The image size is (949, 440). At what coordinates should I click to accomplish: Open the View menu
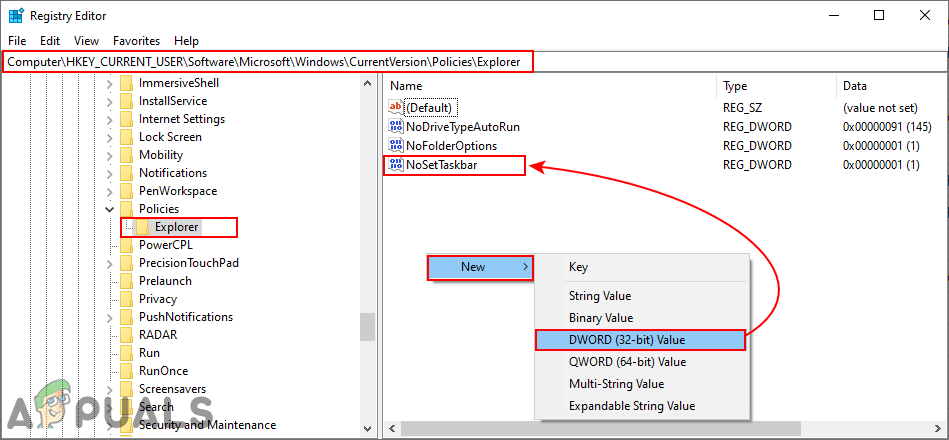click(x=87, y=41)
